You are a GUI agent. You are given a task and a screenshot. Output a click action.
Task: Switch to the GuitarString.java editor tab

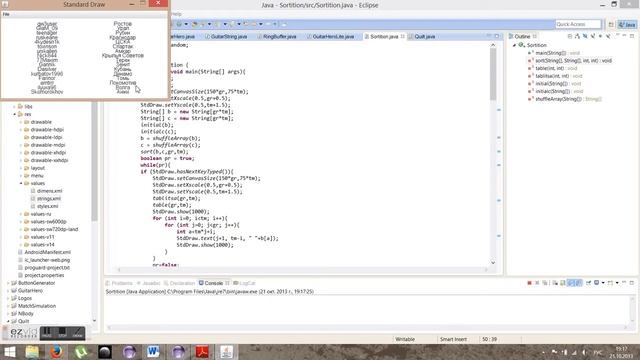(226, 36)
